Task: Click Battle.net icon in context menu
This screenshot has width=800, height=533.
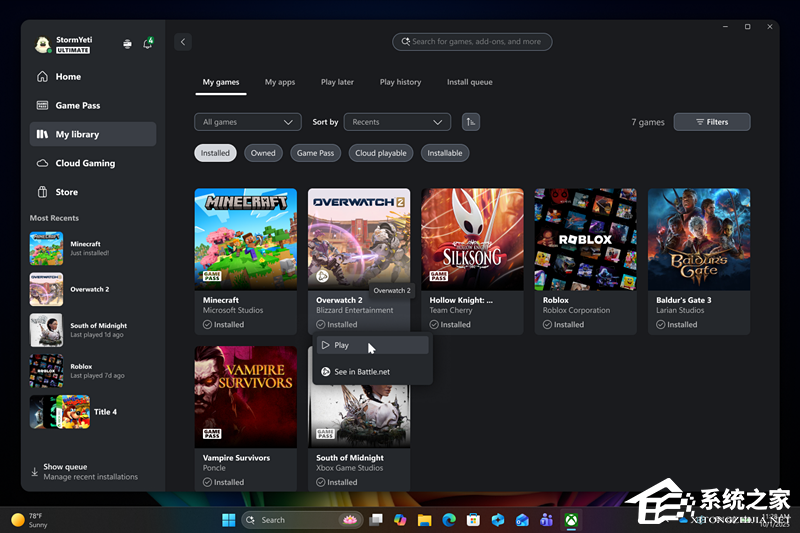Action: (326, 372)
